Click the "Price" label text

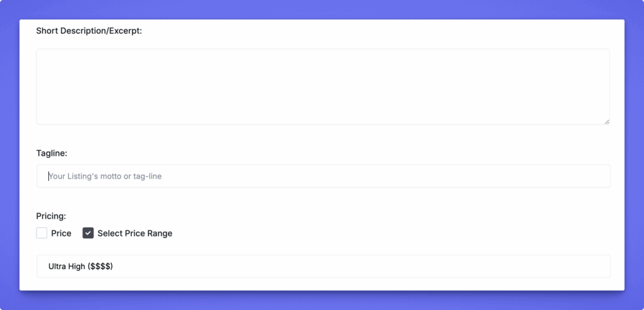(61, 233)
